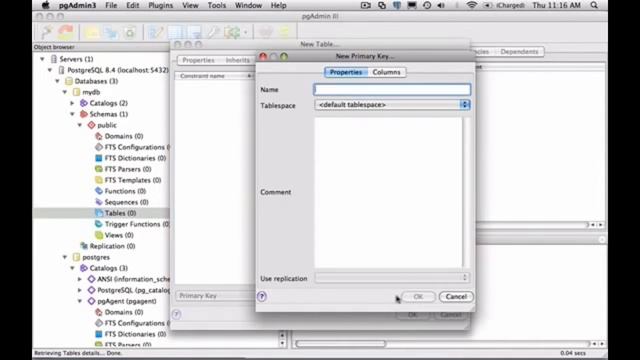This screenshot has width=640, height=360.
Task: Select the Properties tab in New Primary Key
Action: tap(346, 72)
